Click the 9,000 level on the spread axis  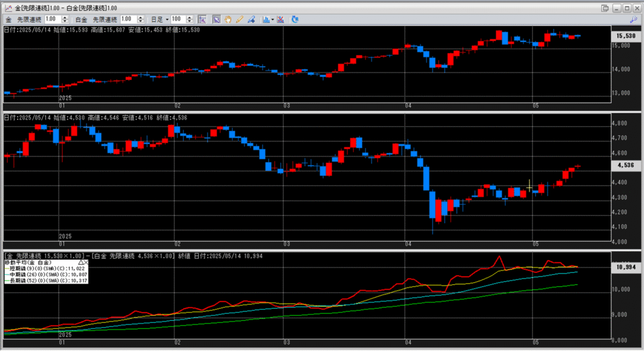pyautogui.click(x=621, y=315)
